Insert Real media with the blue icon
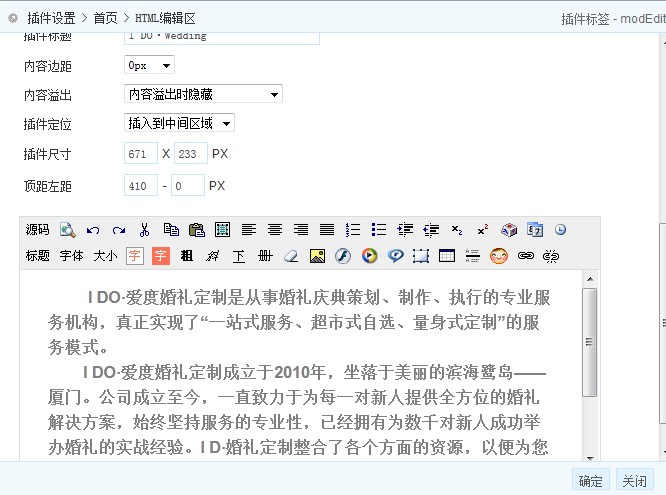Image resolution: width=666 pixels, height=495 pixels. 395,256
